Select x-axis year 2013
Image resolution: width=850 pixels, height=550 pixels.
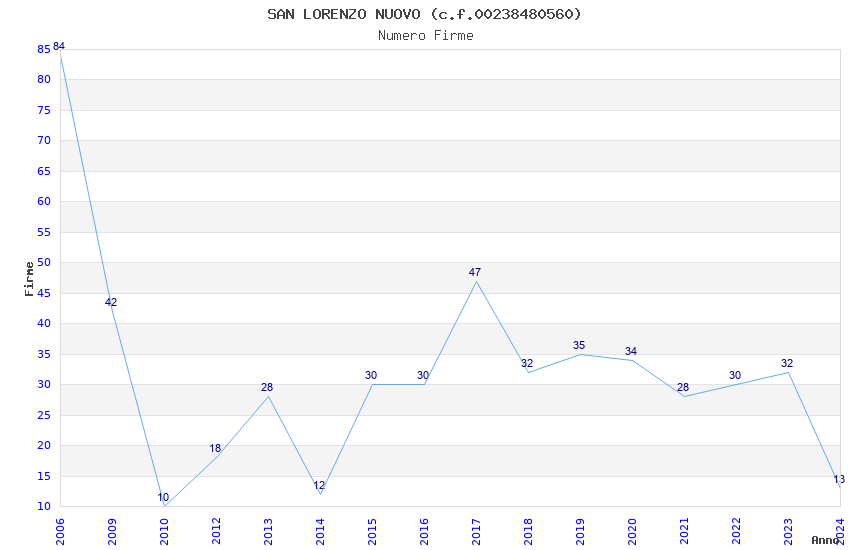click(x=268, y=531)
